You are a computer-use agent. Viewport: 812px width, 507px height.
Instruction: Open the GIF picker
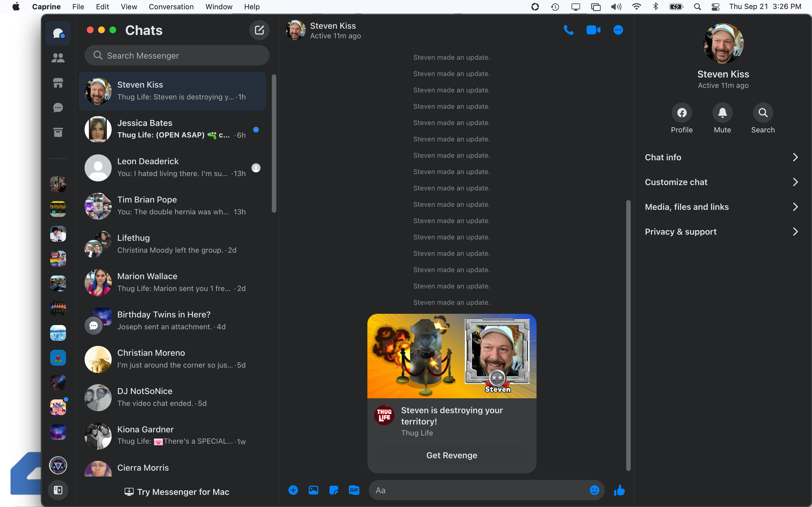tap(354, 490)
